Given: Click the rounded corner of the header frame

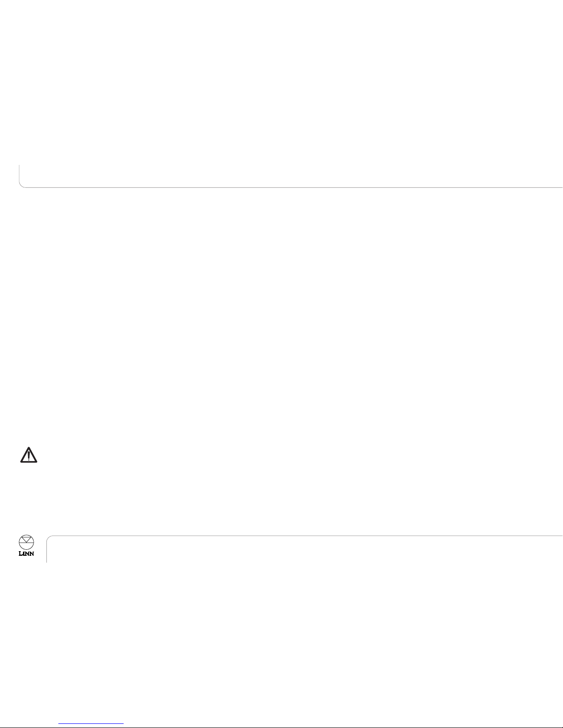Looking at the screenshot, I should 22,185.
